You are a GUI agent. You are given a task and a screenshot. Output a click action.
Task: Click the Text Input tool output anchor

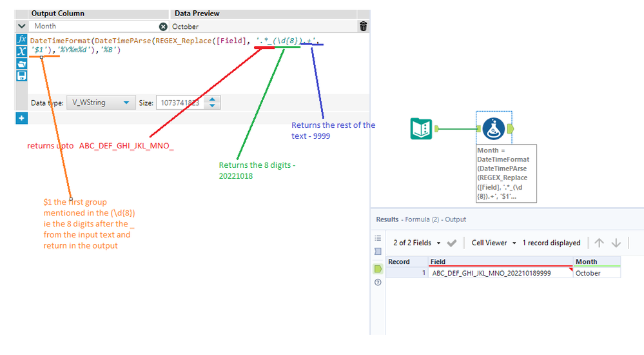click(436, 128)
